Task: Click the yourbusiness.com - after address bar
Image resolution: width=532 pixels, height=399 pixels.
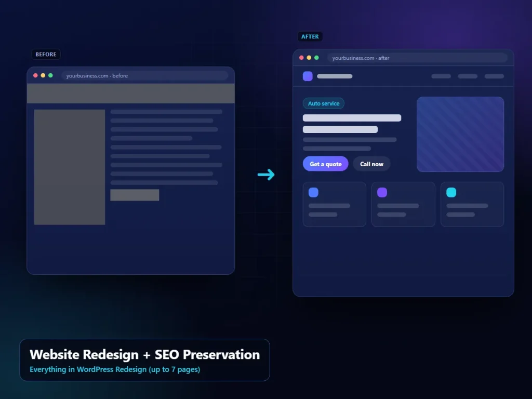Action: point(417,58)
